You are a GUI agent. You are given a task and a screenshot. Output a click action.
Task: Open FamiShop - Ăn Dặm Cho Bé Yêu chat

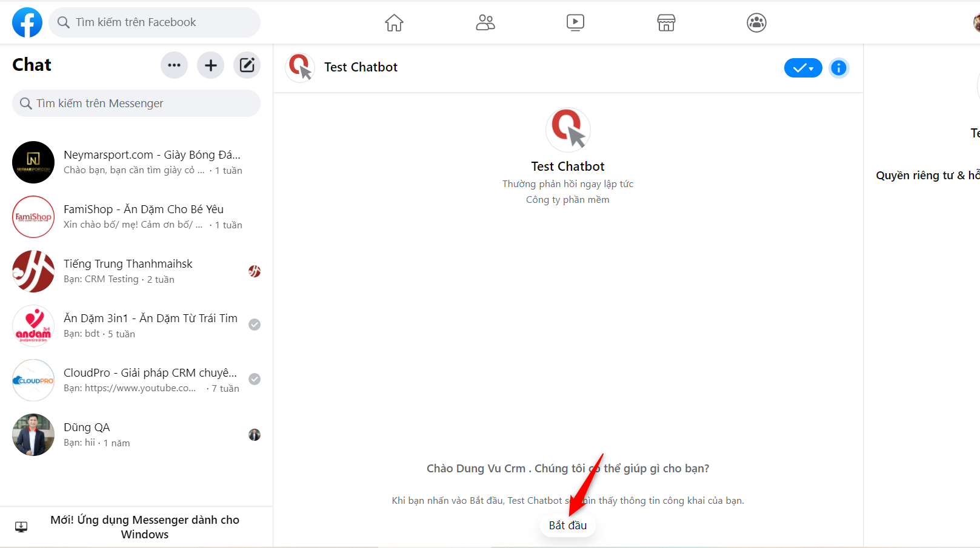click(x=136, y=217)
